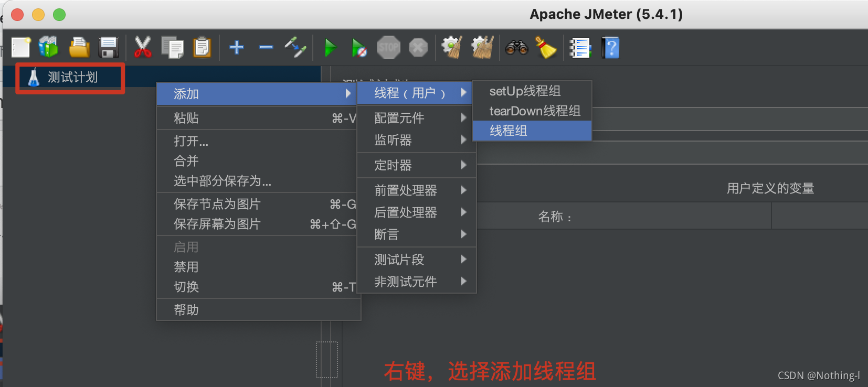Expand all nodes with plus icon
The image size is (868, 387).
tap(237, 47)
